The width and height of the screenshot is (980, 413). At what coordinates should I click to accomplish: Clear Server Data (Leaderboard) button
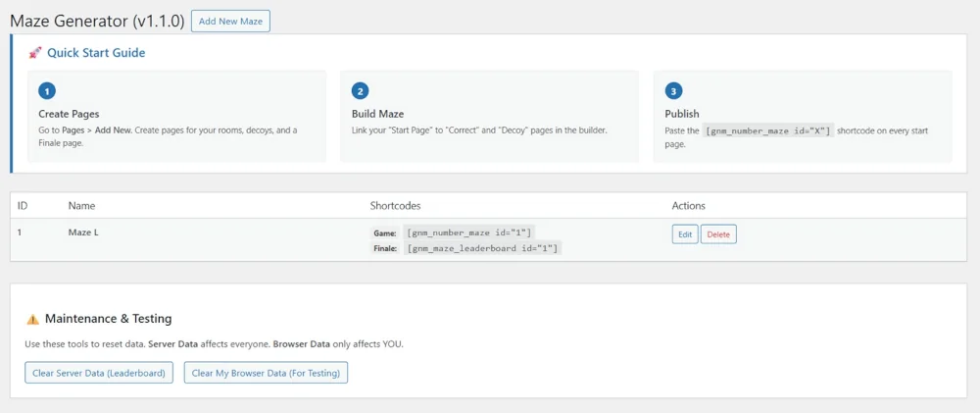coord(99,373)
